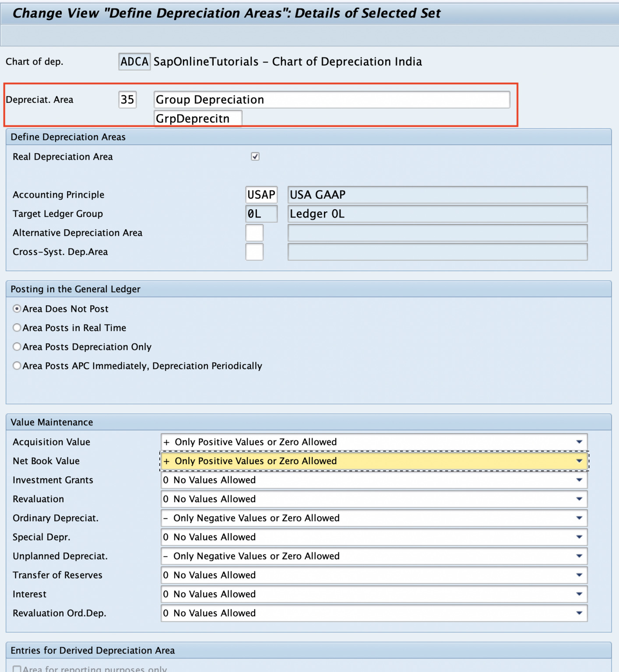
Task: Select Area Posts in Real Time option
Action: tap(17, 328)
